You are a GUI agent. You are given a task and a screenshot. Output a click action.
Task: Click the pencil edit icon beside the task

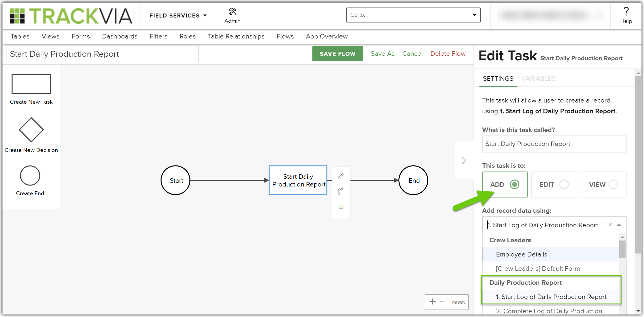[341, 176]
